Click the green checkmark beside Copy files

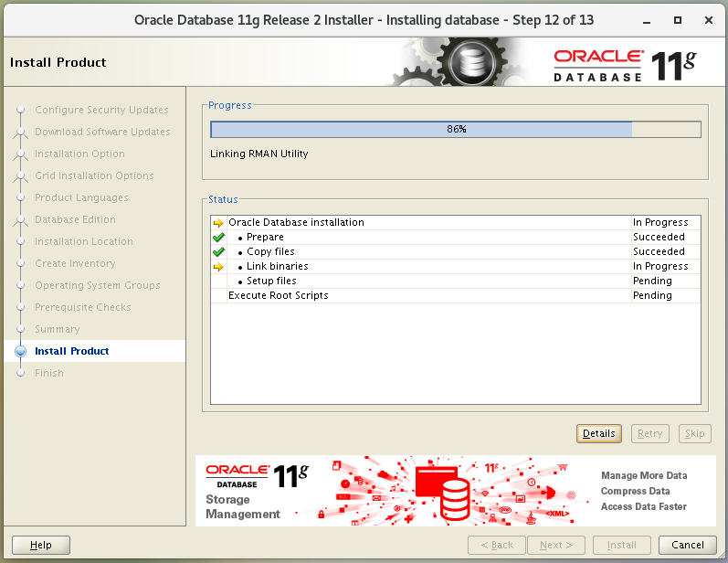218,252
